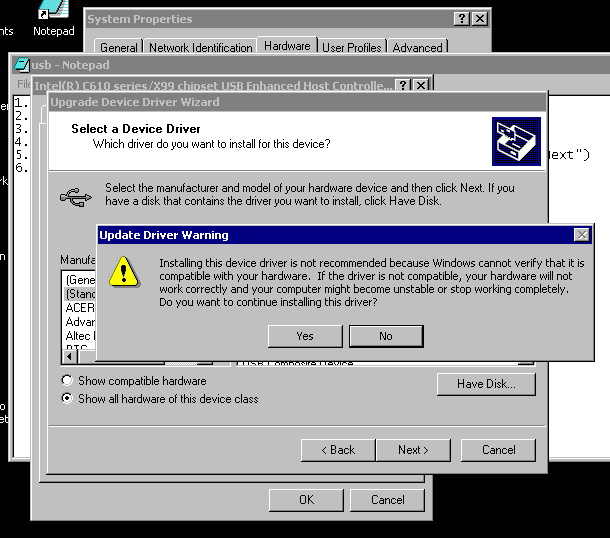This screenshot has height=538, width=610.
Task: Click the yellow warning exclamation icon
Action: (x=124, y=272)
